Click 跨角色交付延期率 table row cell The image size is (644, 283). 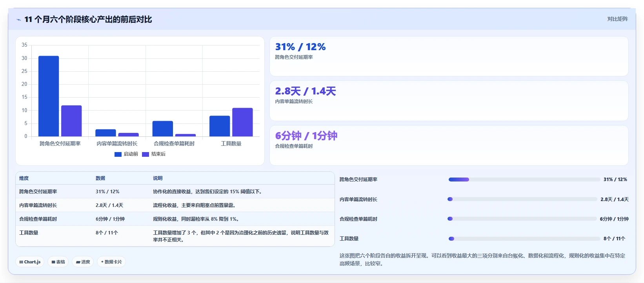(x=38, y=192)
